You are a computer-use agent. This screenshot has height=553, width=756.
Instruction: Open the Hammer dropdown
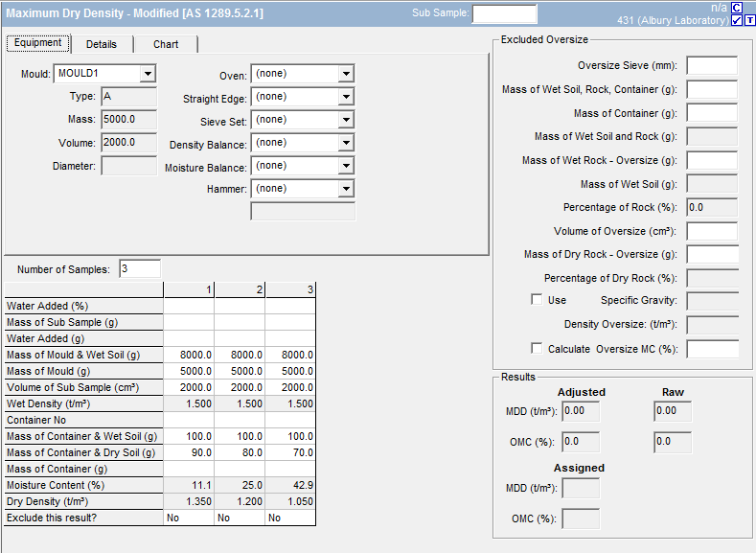pyautogui.click(x=346, y=189)
